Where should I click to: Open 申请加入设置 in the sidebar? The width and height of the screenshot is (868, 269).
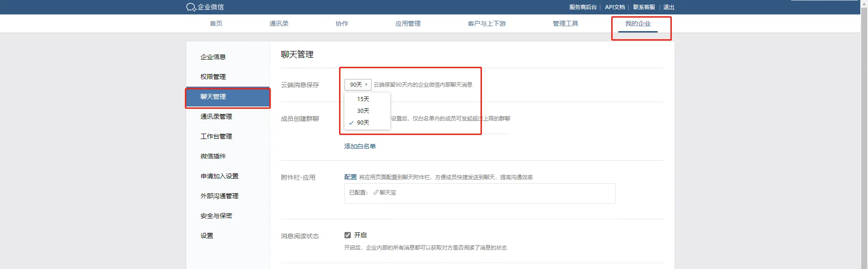(x=228, y=176)
